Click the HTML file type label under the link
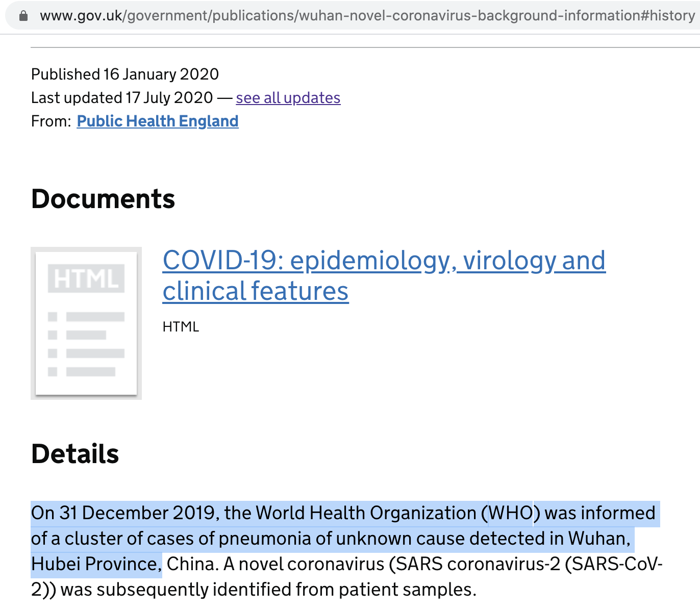 181,327
